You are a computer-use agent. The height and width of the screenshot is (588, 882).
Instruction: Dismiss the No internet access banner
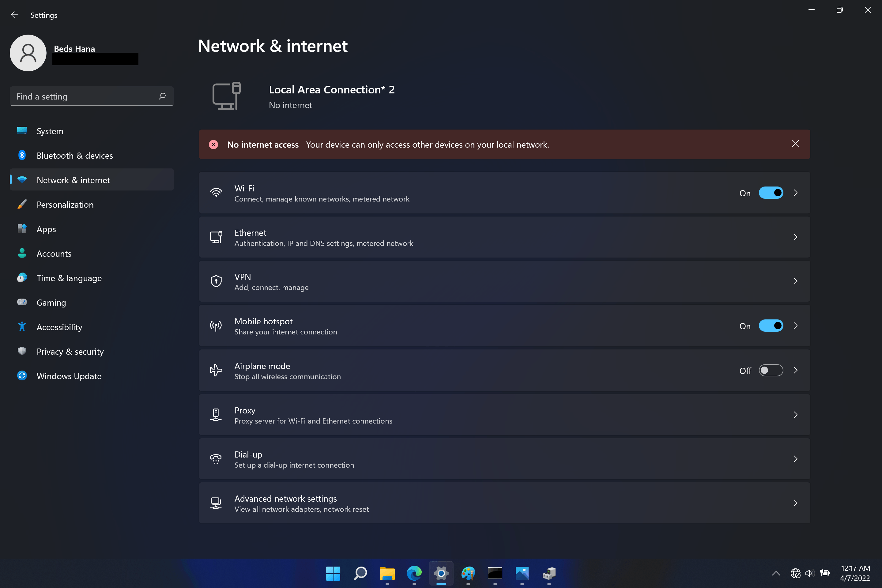tap(795, 144)
